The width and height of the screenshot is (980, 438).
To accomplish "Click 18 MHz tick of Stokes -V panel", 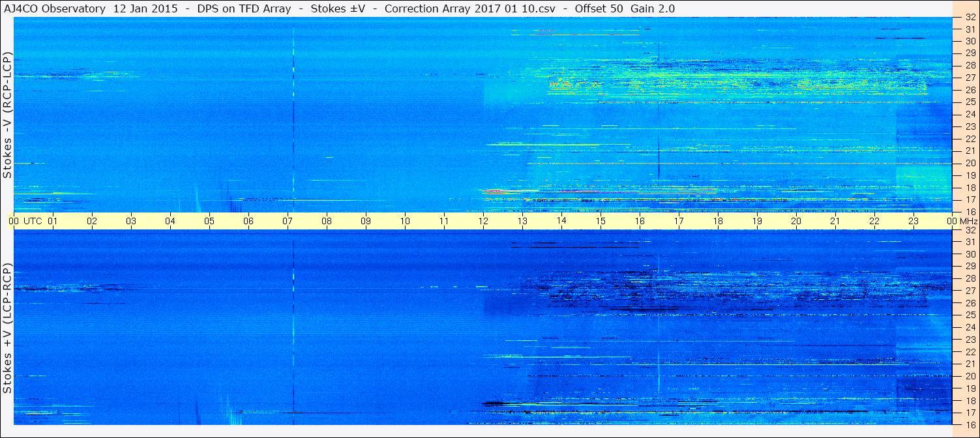I will tap(970, 187).
